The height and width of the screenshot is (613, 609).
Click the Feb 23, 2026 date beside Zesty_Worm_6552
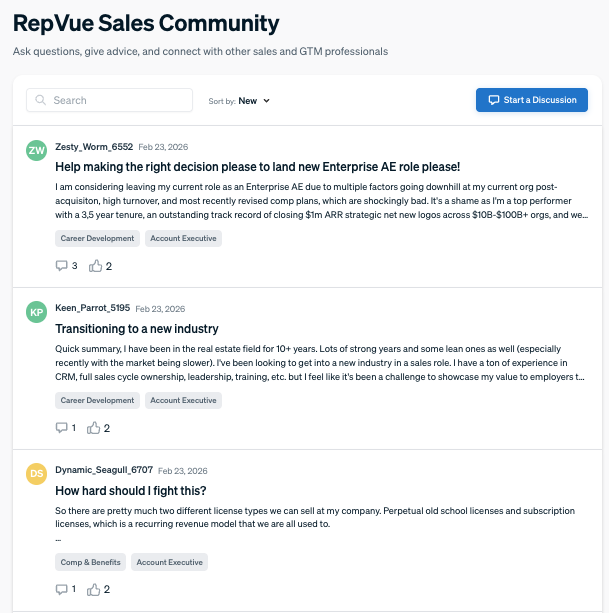click(163, 147)
